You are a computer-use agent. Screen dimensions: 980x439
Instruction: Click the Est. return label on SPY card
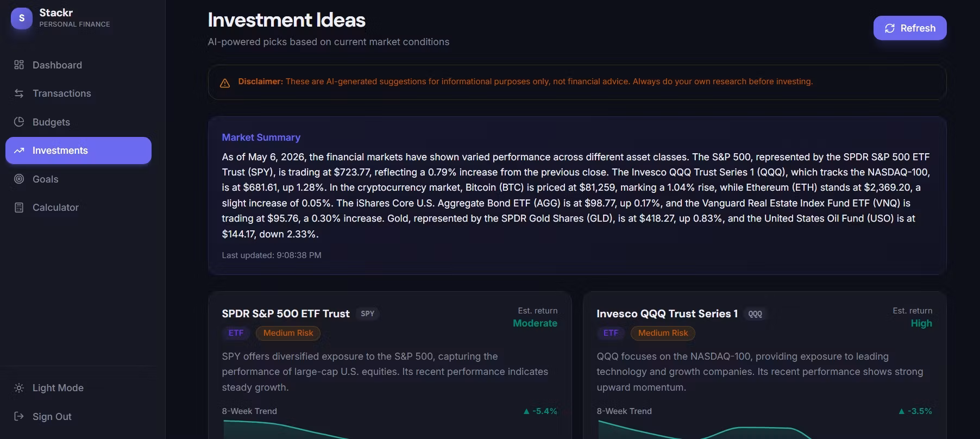538,311
